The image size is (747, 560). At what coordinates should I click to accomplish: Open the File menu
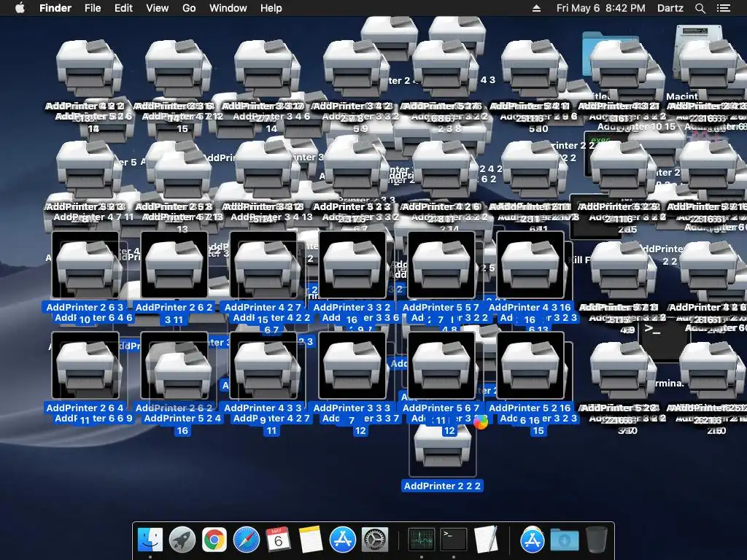pos(93,8)
